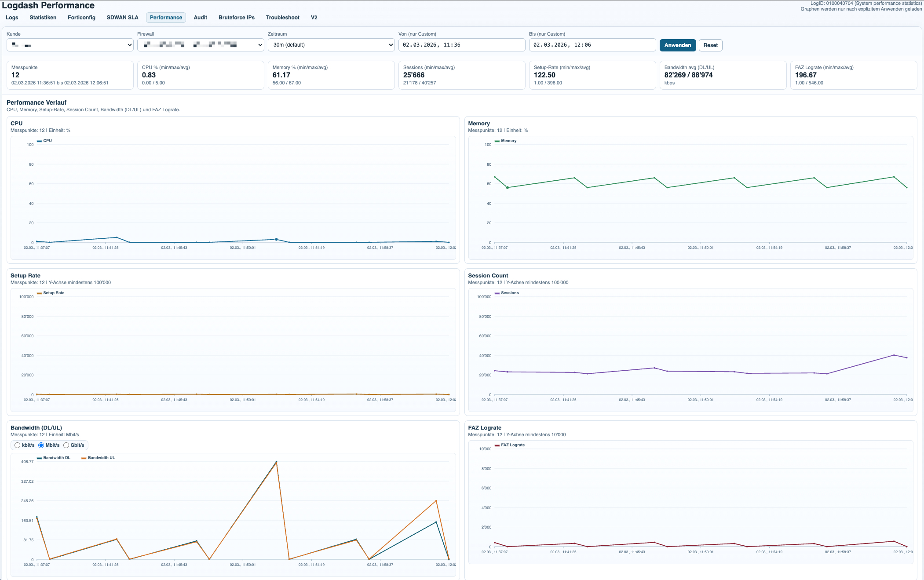Image resolution: width=924 pixels, height=580 pixels.
Task: Open the Bruteforce IPs tab
Action: pos(236,18)
